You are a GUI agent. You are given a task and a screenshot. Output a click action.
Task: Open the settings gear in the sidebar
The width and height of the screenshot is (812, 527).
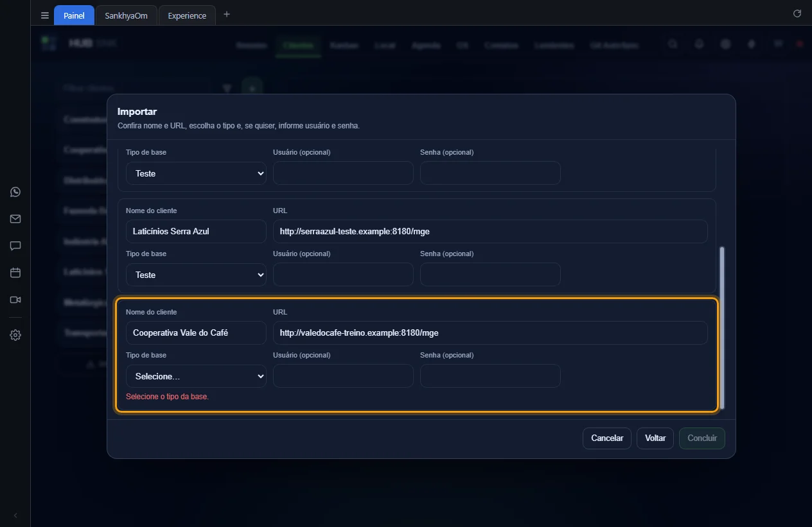pos(15,335)
